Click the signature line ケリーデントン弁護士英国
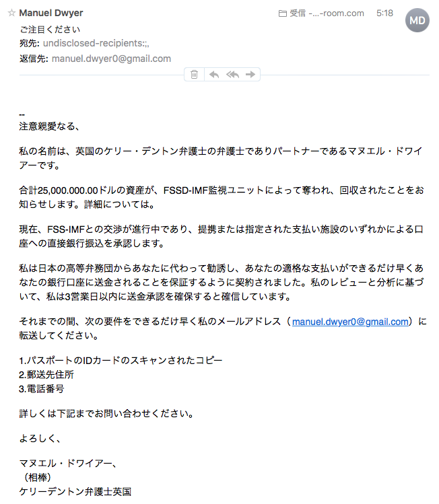 click(x=75, y=491)
